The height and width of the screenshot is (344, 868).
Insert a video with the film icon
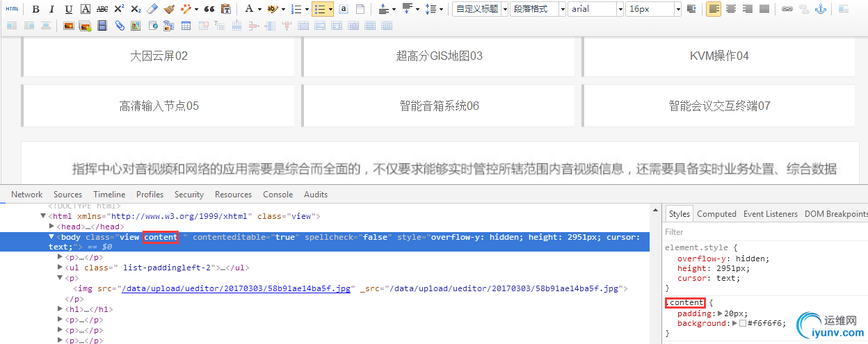coord(102,26)
